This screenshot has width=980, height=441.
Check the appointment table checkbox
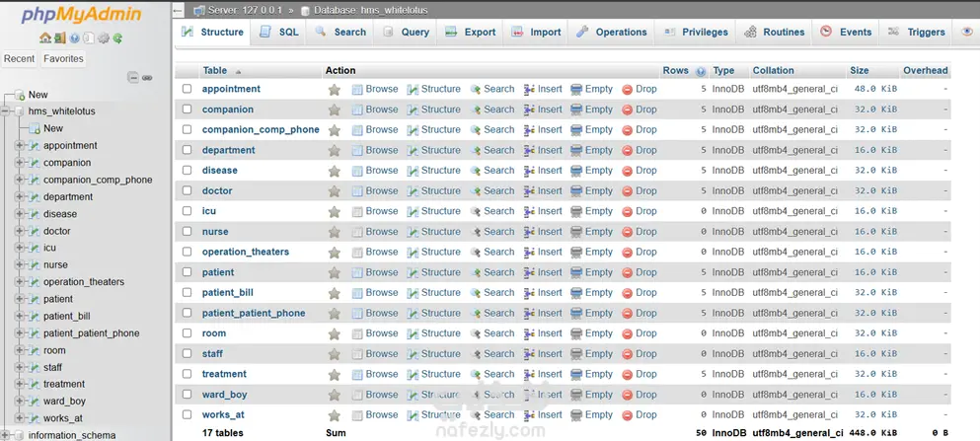(x=187, y=89)
